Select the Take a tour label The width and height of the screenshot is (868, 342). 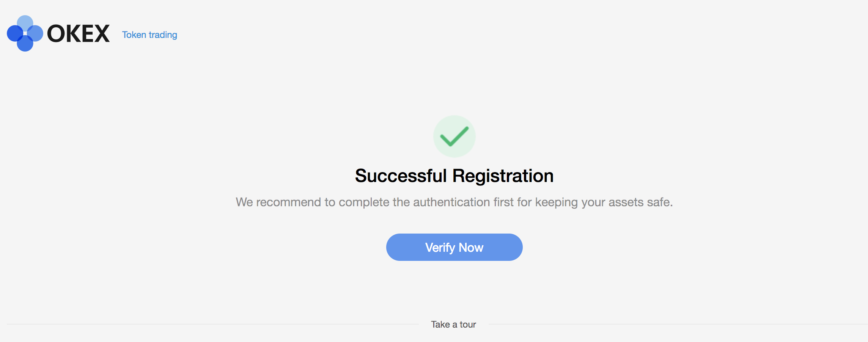point(453,324)
